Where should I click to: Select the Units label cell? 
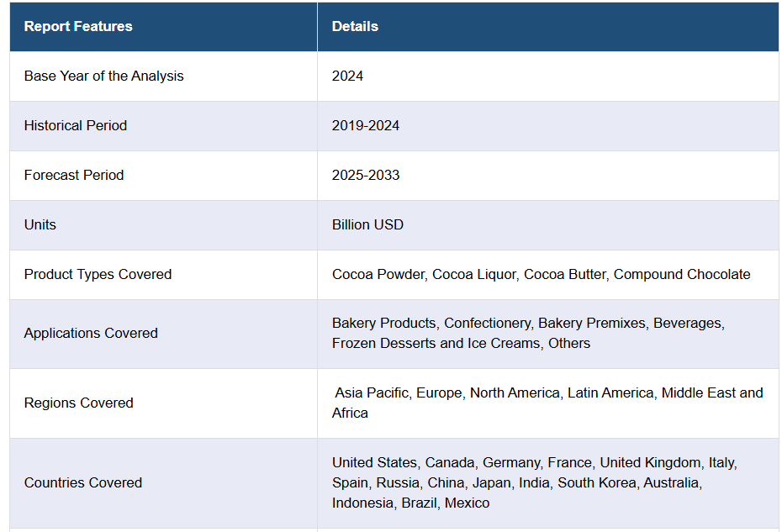point(40,225)
